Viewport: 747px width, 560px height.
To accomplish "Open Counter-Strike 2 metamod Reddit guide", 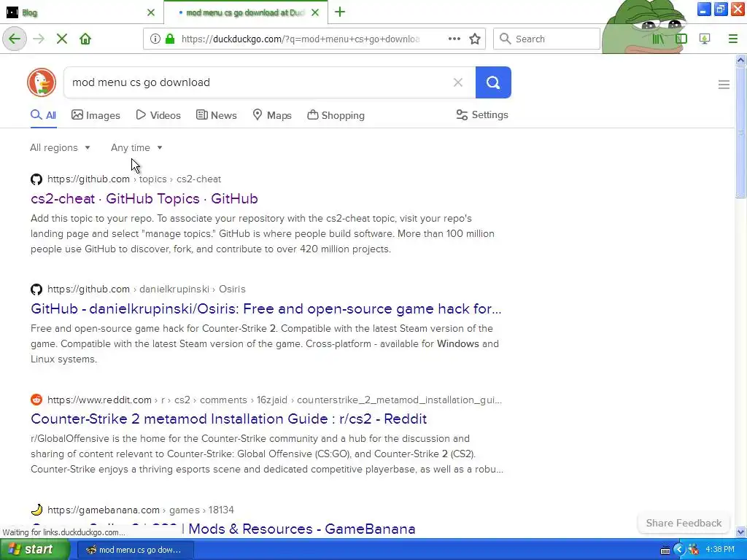I will tap(228, 419).
